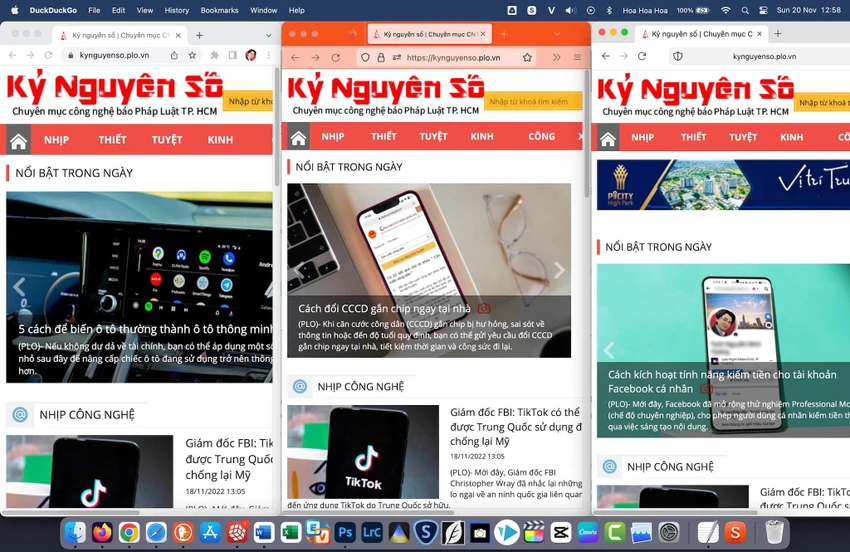Expand Chrome tab search chevron

click(268, 35)
